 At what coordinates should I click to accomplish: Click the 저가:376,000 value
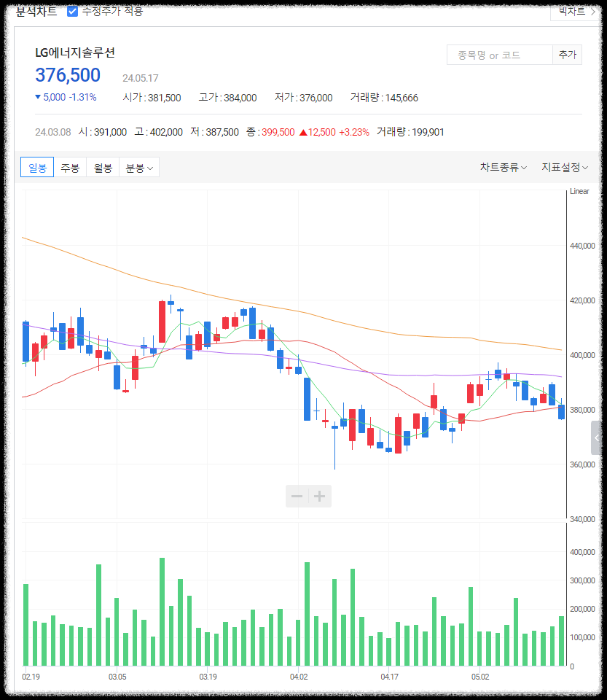(x=304, y=98)
